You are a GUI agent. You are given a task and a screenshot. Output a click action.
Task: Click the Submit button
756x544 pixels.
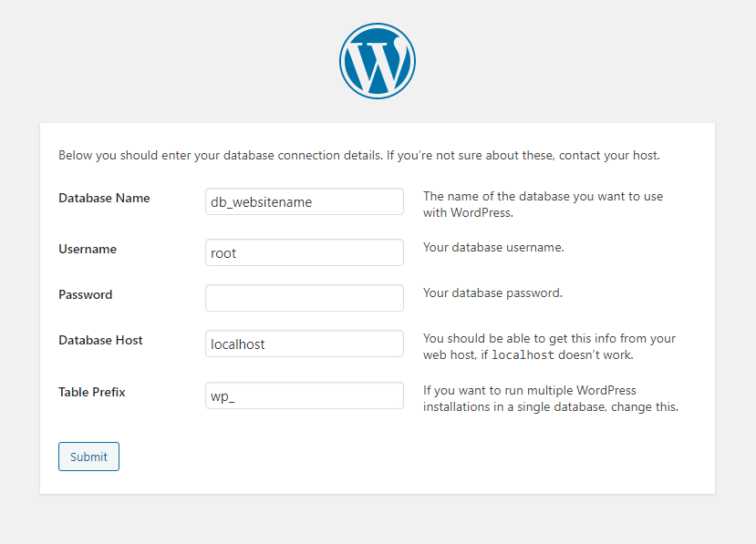pyautogui.click(x=88, y=457)
